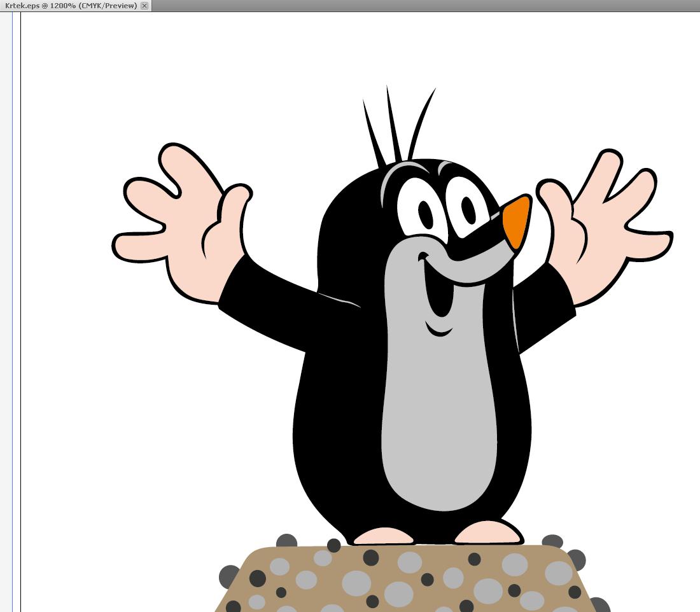Select the middle hair strand on head

tap(393, 127)
